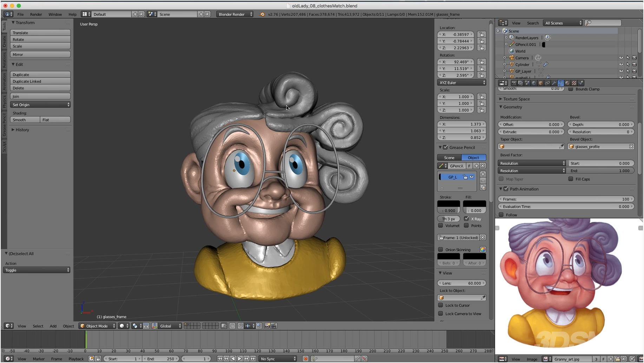Click the Translate button
Image resolution: width=644 pixels, height=363 pixels.
(x=40, y=33)
